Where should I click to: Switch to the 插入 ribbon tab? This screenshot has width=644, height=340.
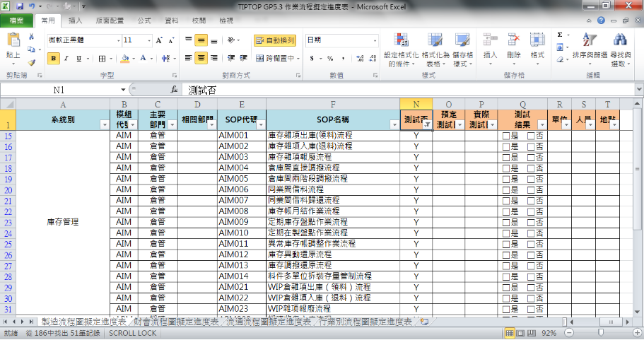click(x=75, y=21)
